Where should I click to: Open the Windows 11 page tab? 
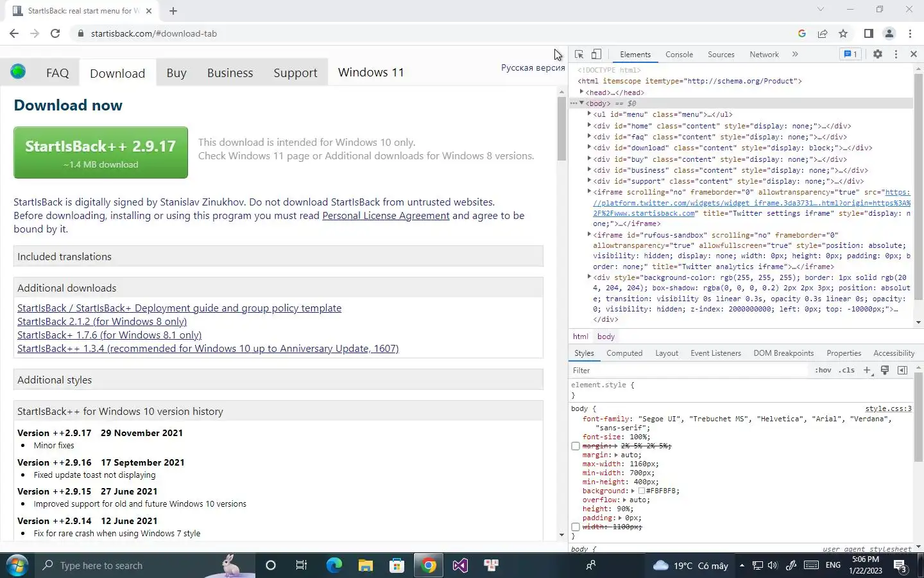[371, 72]
